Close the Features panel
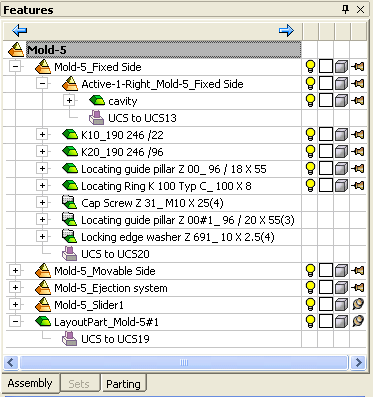The height and width of the screenshot is (397, 373). (x=361, y=10)
